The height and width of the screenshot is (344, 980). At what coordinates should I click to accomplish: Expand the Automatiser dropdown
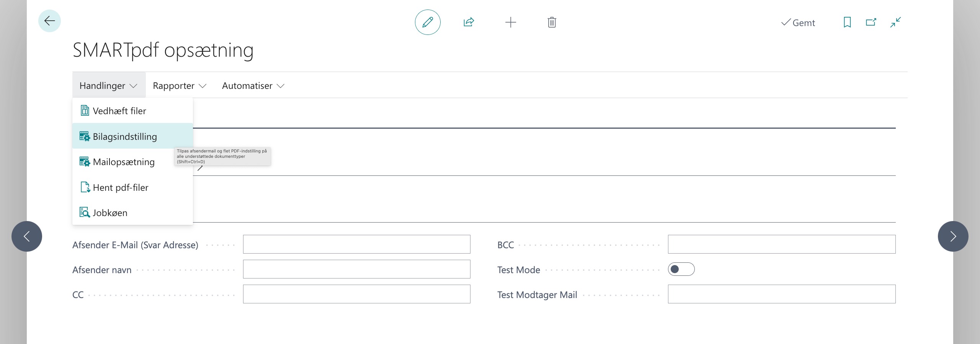[x=253, y=85]
